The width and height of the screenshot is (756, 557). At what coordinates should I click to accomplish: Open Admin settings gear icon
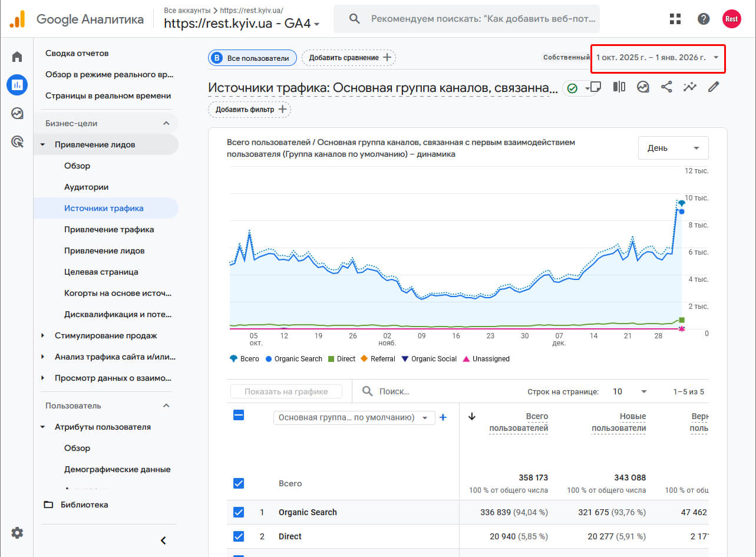tap(17, 533)
